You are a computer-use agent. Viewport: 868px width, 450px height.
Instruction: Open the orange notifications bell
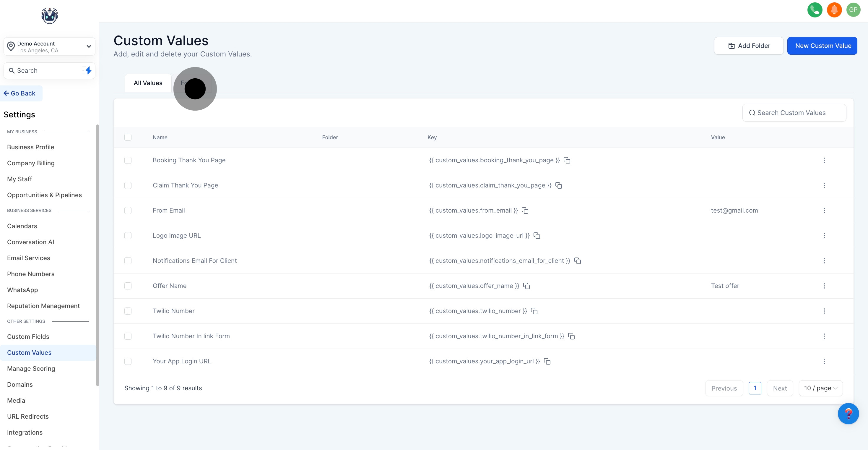coord(834,10)
